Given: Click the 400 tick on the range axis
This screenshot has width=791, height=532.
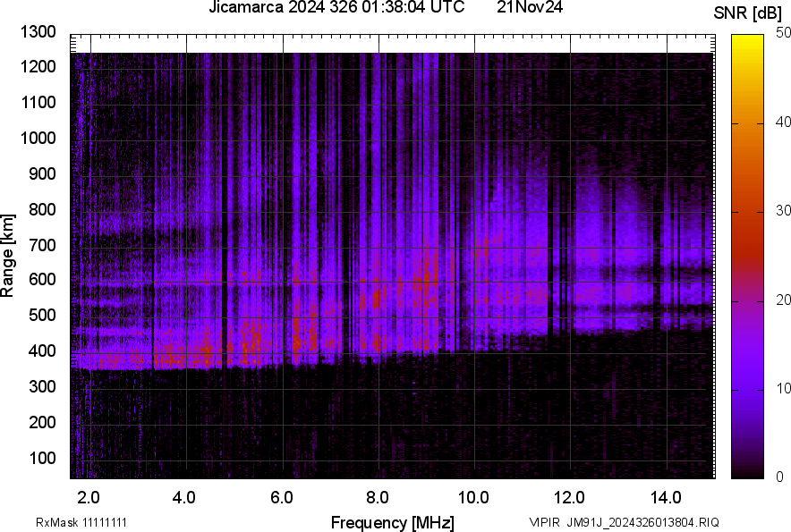Looking at the screenshot, I should [41, 351].
